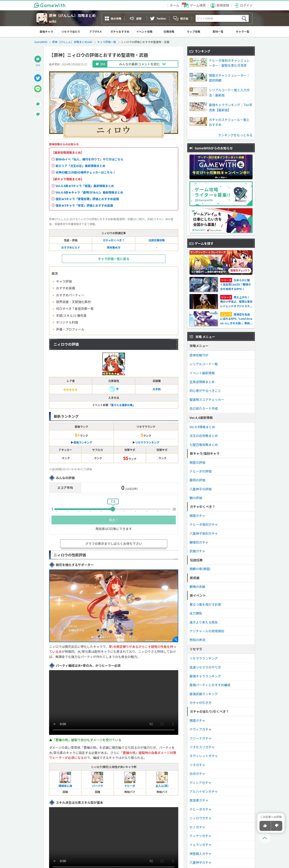Open Barbara character icon
The height and width of the screenshot is (868, 289).
coord(97,777)
